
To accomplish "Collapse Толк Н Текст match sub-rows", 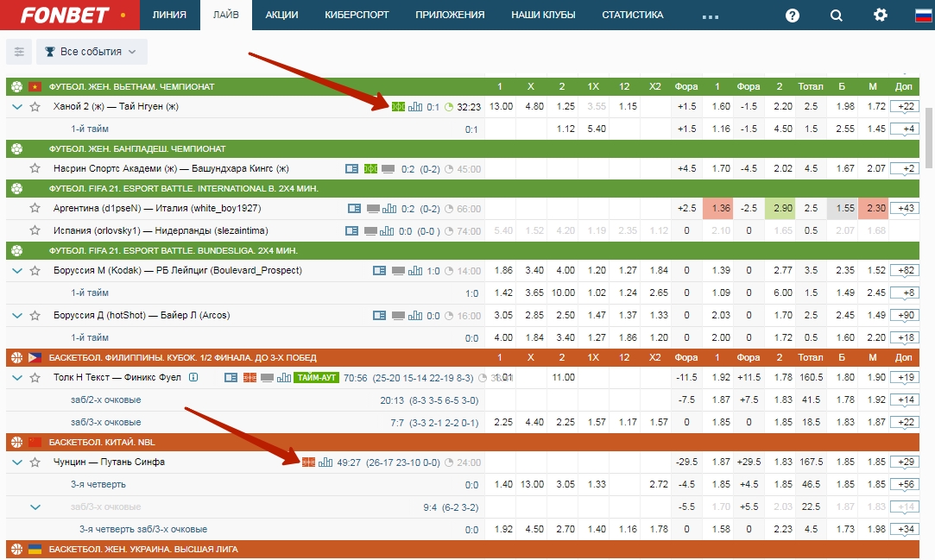I will coord(17,378).
